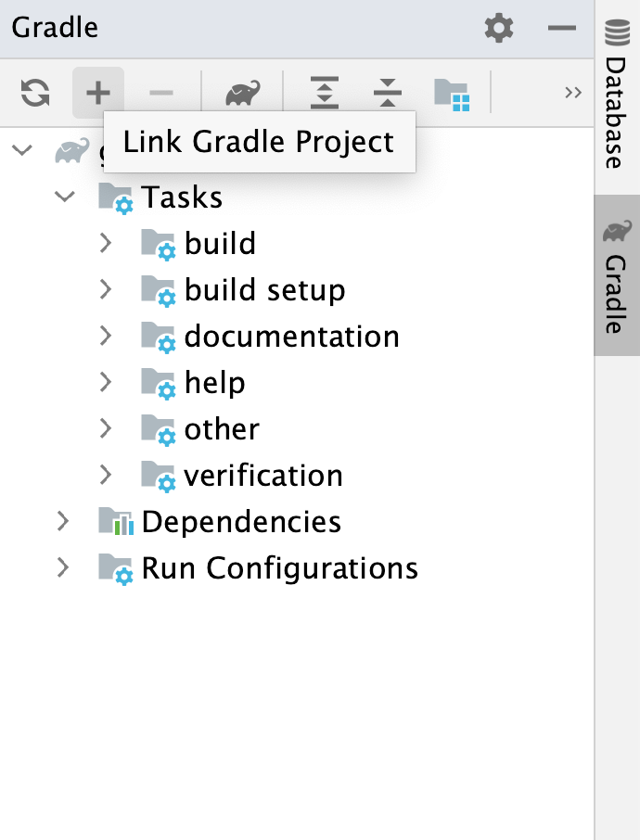Click the Expand All icon
This screenshot has width=640, height=840.
pos(324,92)
